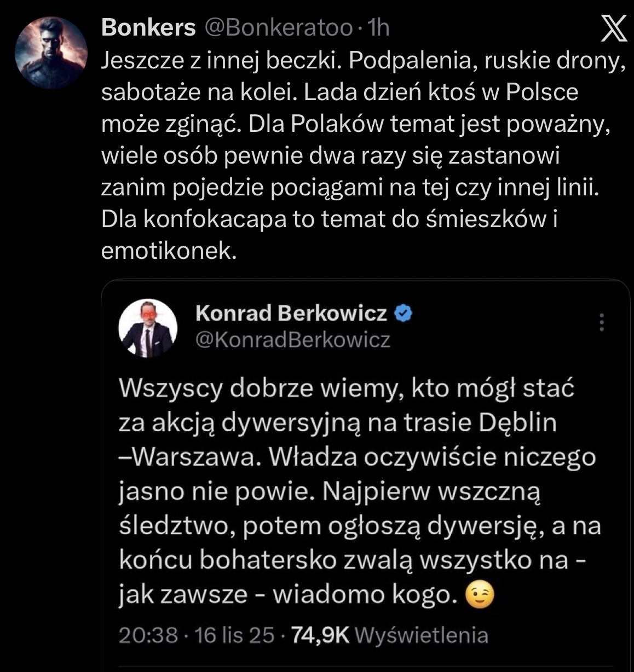Click the 1h post timestamp
This screenshot has width=634, height=672.
click(x=379, y=27)
